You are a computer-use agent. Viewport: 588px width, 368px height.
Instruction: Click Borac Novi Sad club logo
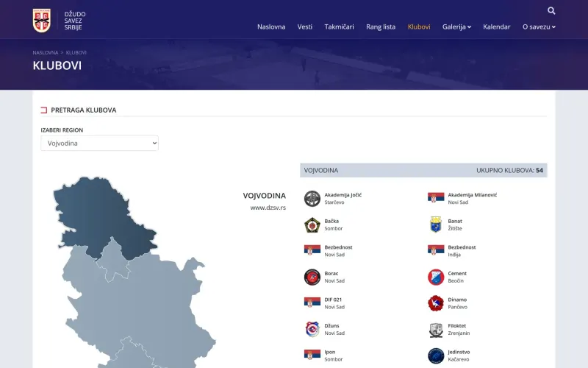click(x=312, y=277)
